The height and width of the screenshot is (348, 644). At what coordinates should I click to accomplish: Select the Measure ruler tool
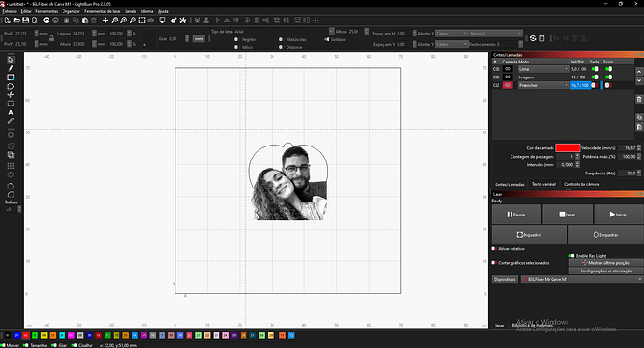pyautogui.click(x=10, y=121)
